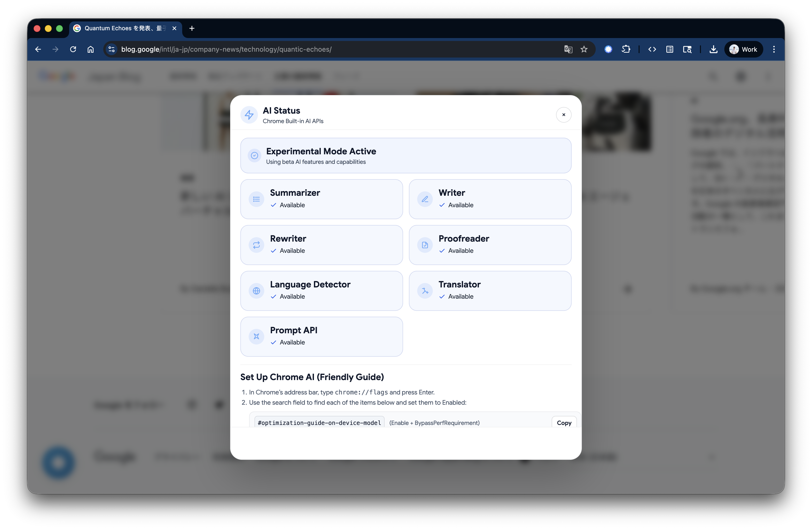Click the reading list panel icon

coord(670,49)
